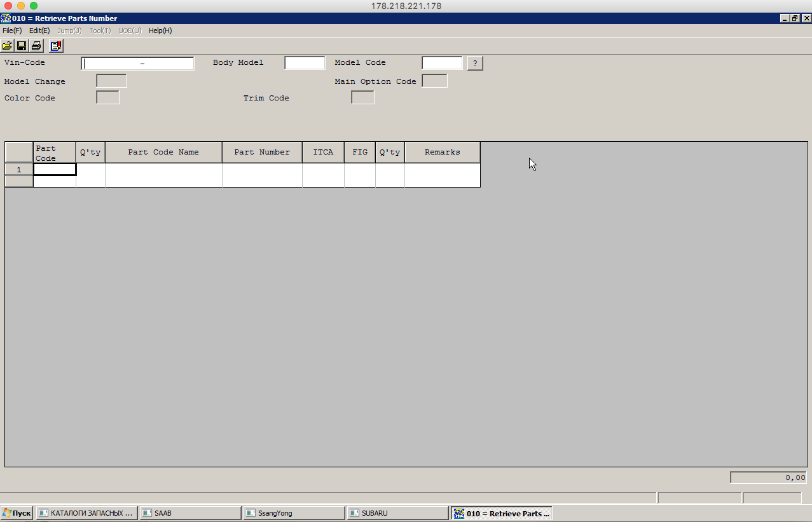The image size is (812, 522).
Task: Click the Windows Start (Пуск) button
Action: click(x=17, y=513)
